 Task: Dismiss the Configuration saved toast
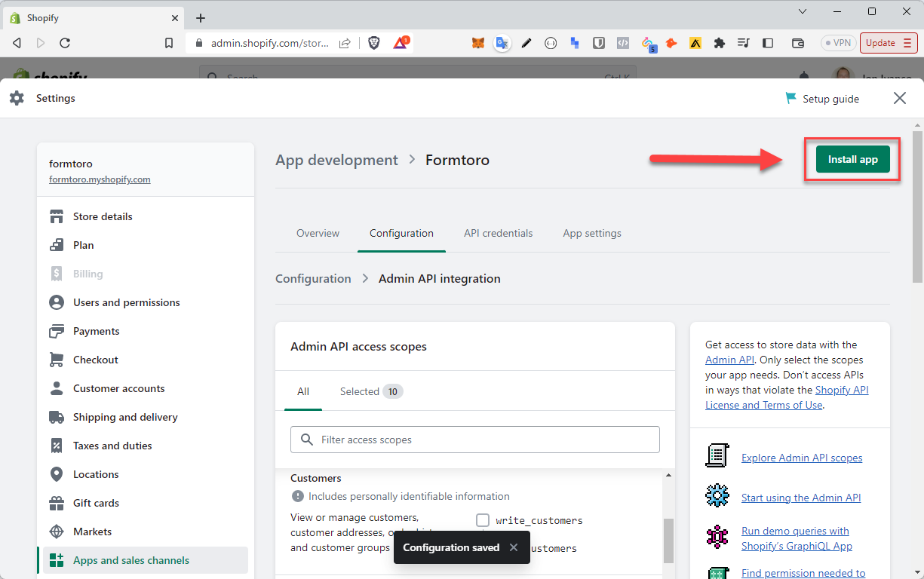pyautogui.click(x=514, y=547)
